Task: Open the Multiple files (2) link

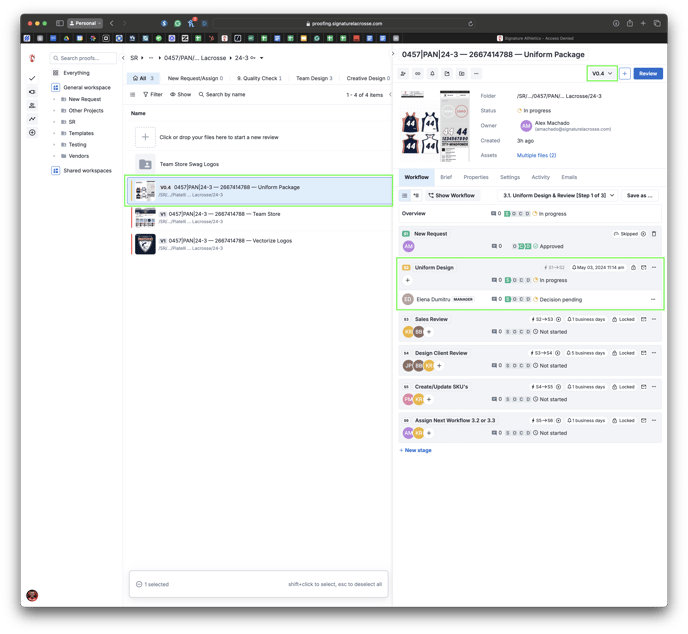Action: pos(536,155)
